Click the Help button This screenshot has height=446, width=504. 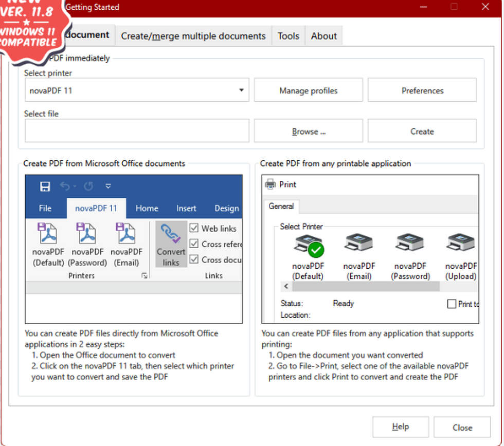point(401,427)
